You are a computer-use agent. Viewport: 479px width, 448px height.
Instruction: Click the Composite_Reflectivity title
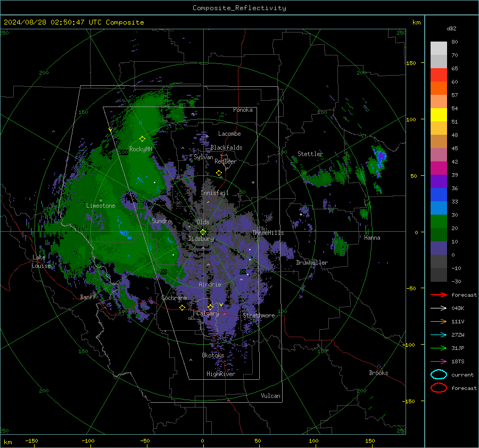coord(240,8)
